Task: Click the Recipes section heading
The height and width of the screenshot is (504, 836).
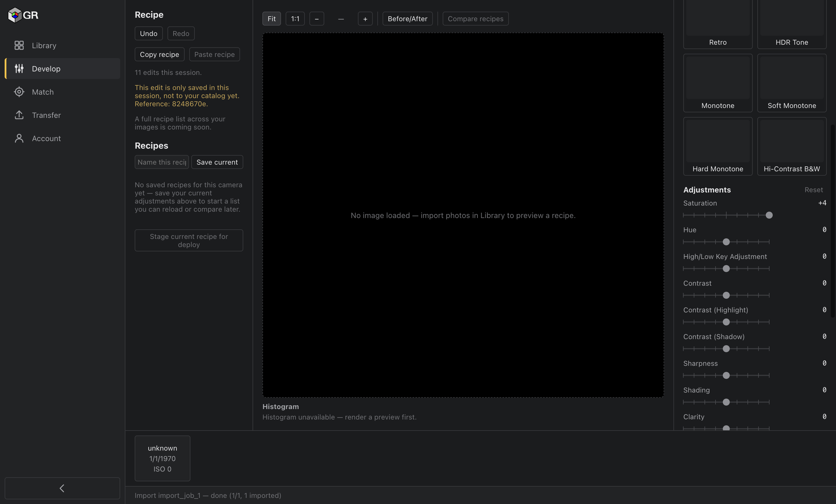Action: tap(151, 146)
